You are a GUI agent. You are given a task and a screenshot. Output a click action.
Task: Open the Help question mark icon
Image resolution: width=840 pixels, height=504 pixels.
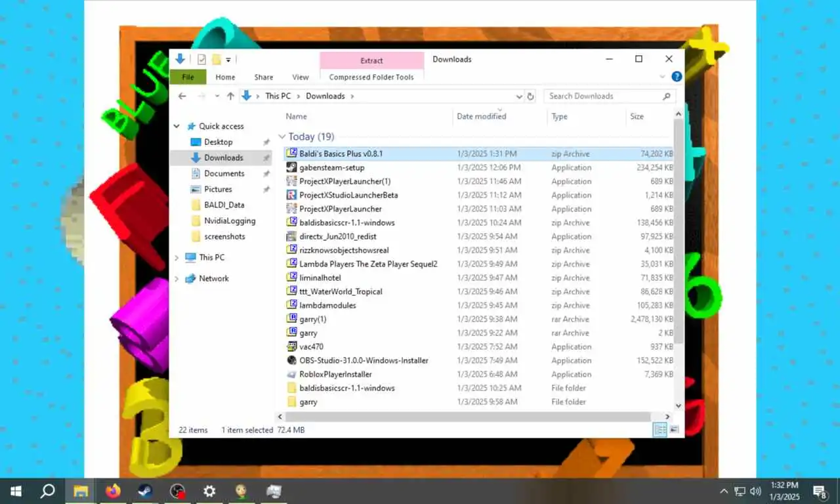[677, 77]
